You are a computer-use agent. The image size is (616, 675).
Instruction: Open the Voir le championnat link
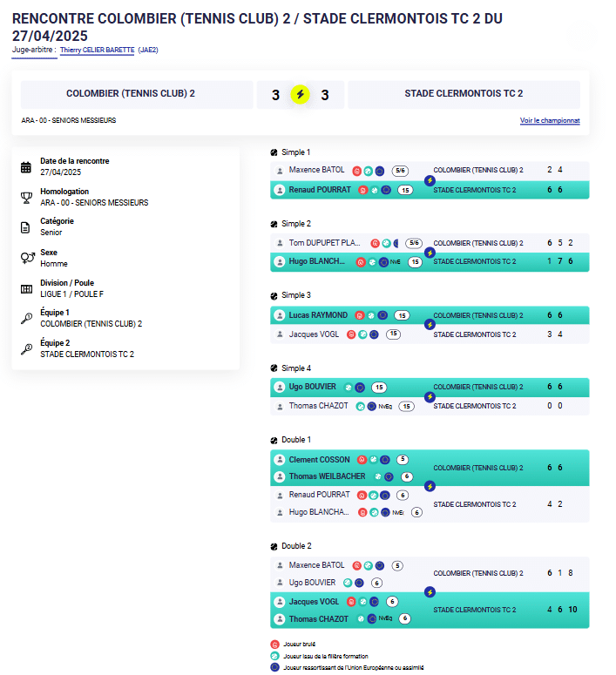pos(549,121)
